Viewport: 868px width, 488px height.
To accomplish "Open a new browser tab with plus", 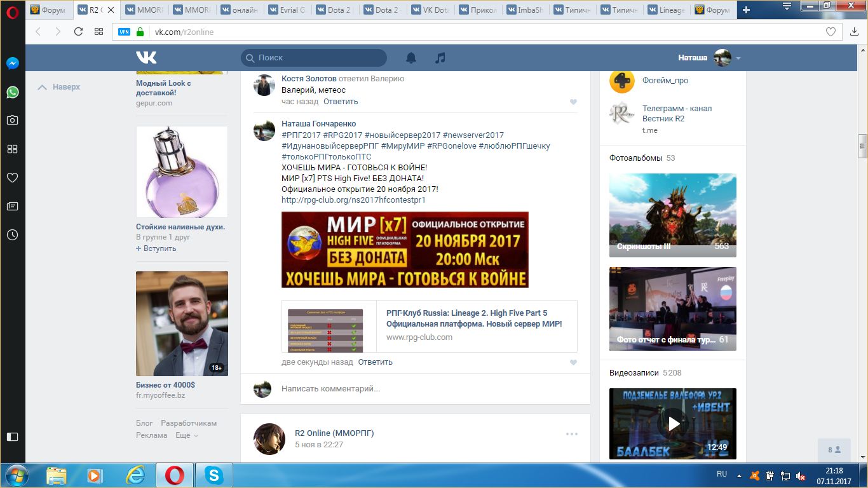I will (746, 10).
